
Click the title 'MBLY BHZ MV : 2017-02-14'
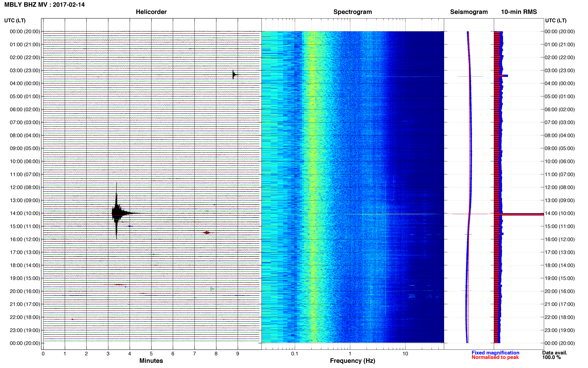tap(45, 5)
